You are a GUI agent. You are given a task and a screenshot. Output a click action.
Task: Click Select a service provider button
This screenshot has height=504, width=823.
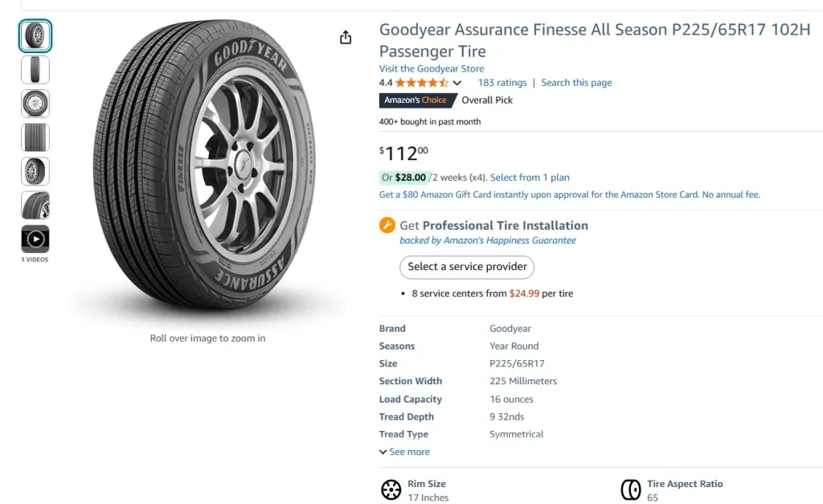467,267
